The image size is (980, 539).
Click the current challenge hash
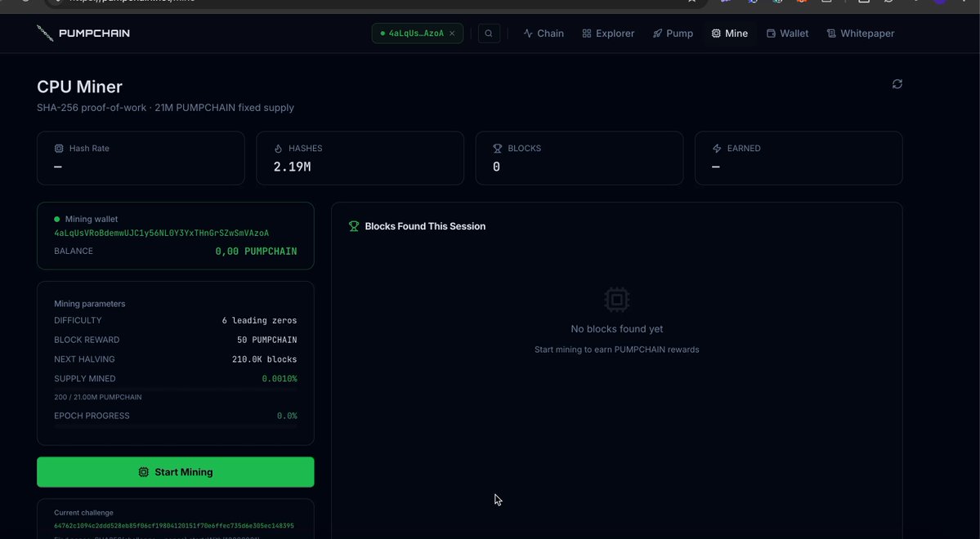(x=174, y=526)
